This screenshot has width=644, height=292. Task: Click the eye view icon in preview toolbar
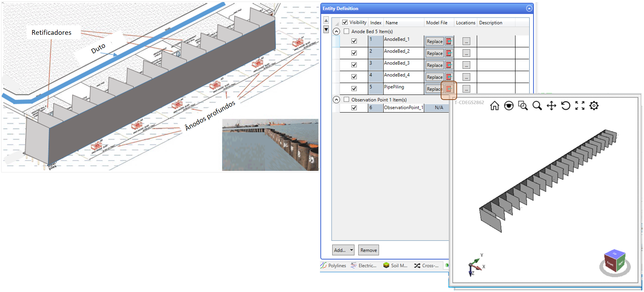click(509, 106)
